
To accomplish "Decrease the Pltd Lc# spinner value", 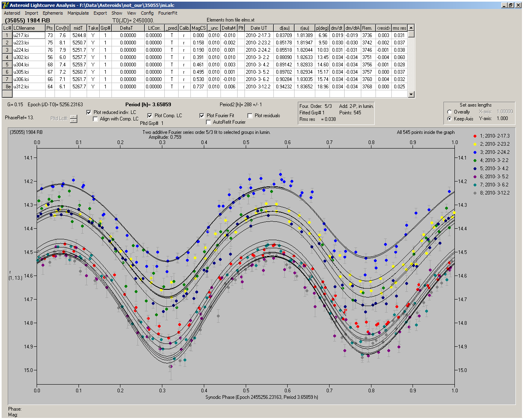I will pos(74,120).
